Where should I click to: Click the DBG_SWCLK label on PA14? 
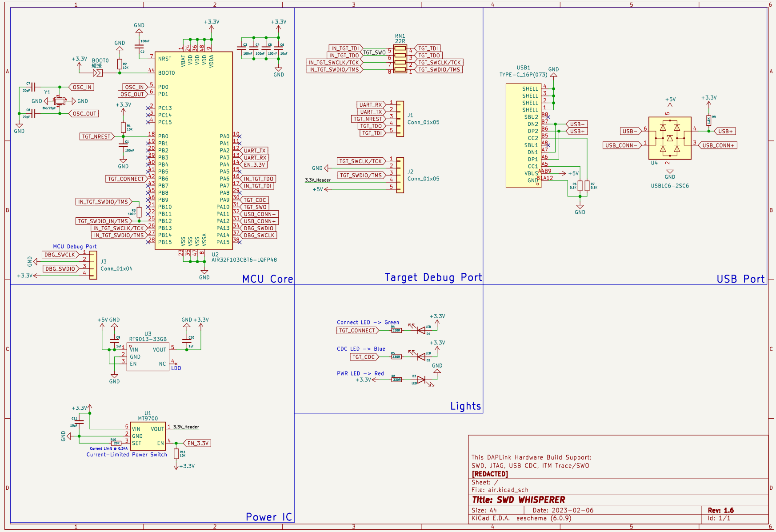pos(259,236)
